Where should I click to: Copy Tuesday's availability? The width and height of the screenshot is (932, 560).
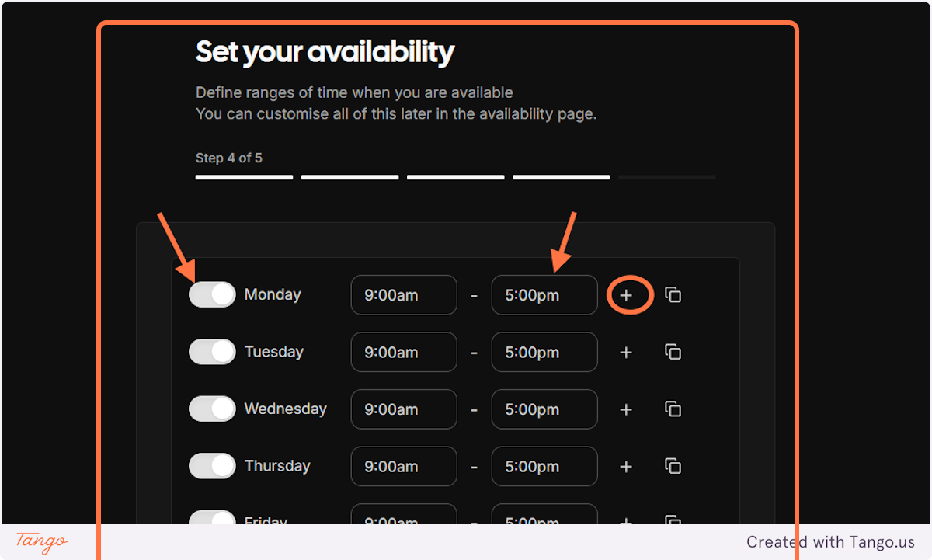click(673, 352)
